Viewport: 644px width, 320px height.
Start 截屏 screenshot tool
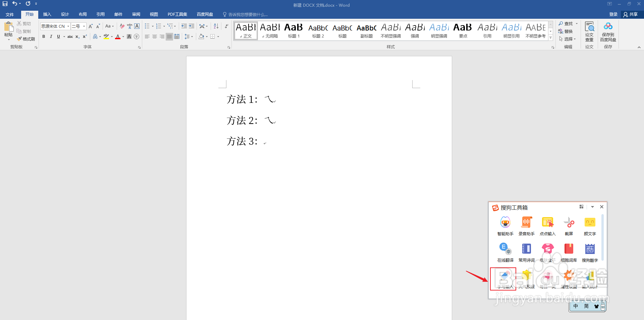(x=569, y=226)
